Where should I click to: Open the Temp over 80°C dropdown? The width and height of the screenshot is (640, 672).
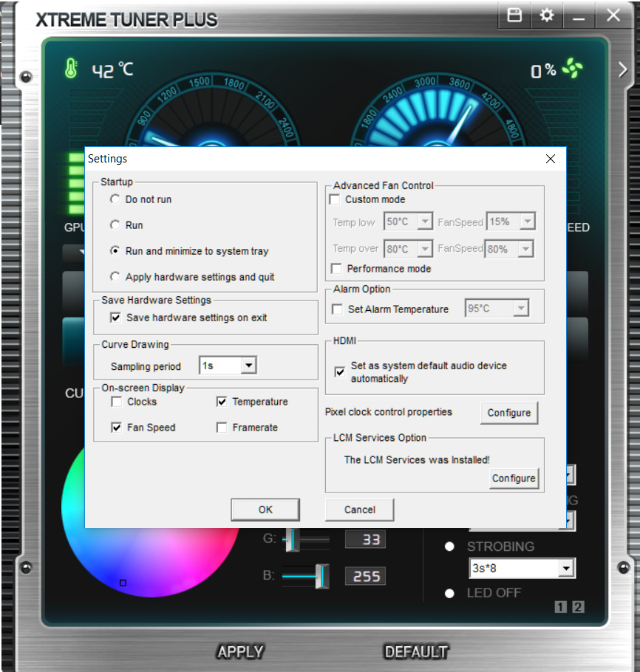(x=408, y=249)
